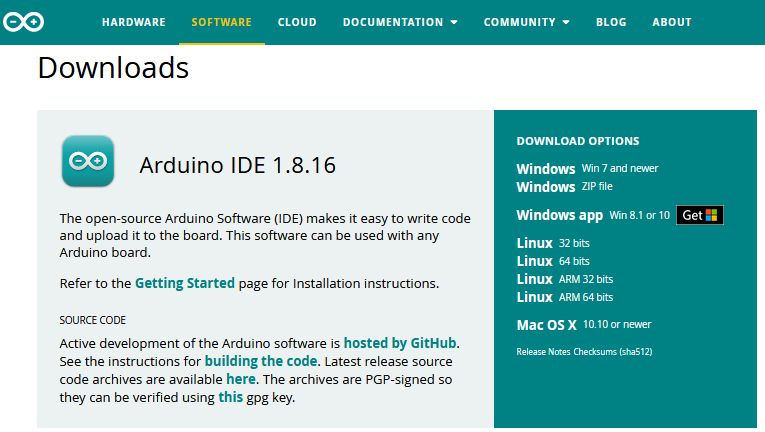The width and height of the screenshot is (765, 432).
Task: Expand the Documentation dropdown arrow
Action: point(454,22)
